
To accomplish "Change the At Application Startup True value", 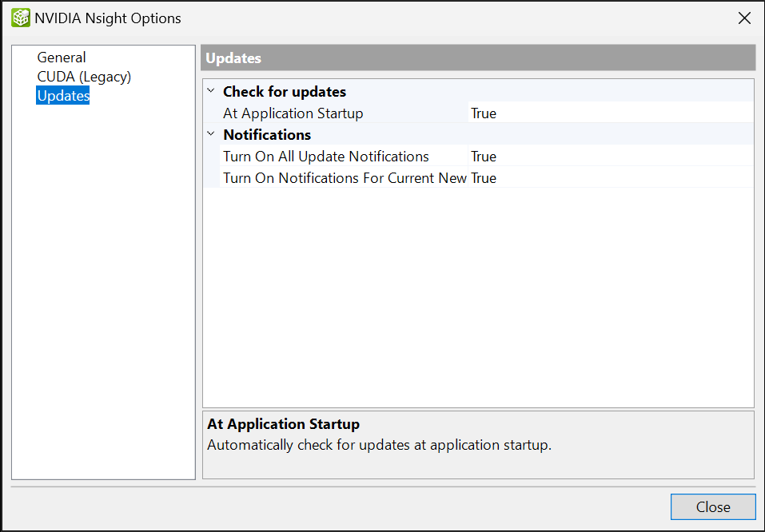I will click(611, 113).
